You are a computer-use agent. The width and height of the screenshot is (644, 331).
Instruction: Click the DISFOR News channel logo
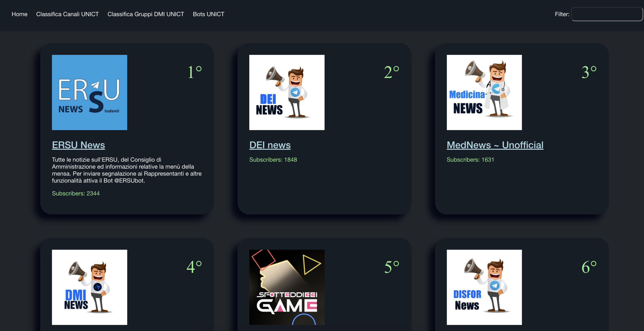484,287
